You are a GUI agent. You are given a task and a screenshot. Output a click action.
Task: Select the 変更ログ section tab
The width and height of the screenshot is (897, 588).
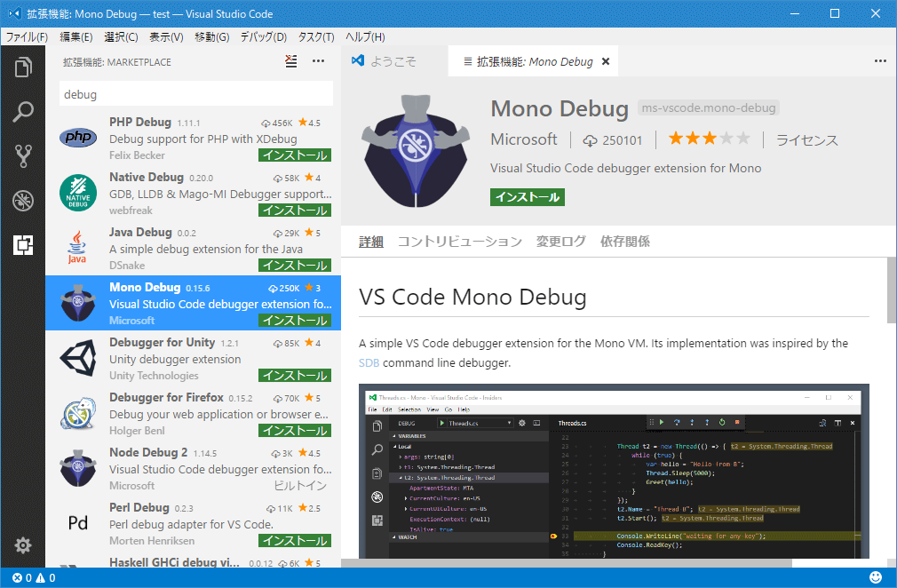click(560, 242)
